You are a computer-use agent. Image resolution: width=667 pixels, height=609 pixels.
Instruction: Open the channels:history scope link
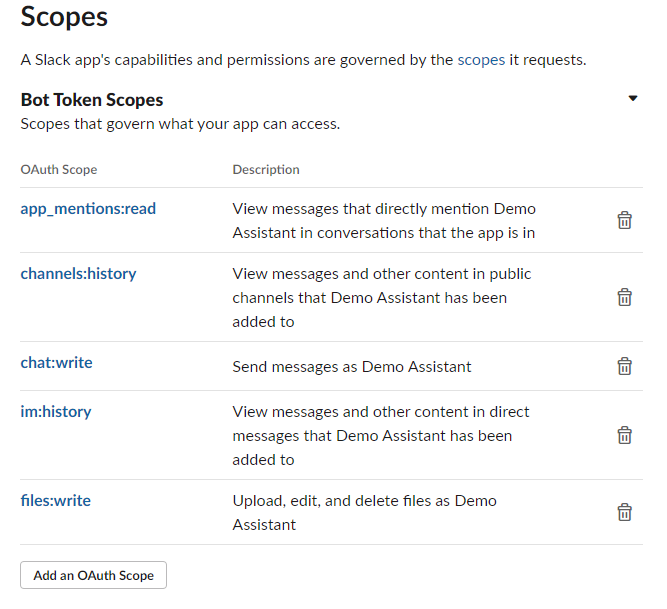coord(78,273)
